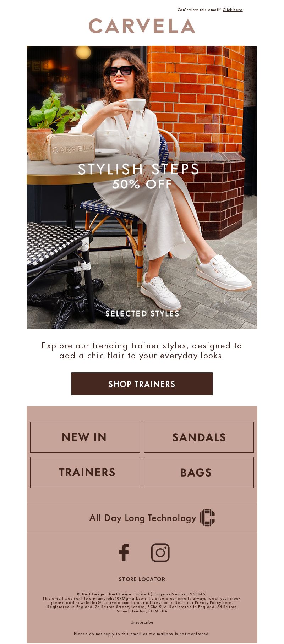Click the Carvela handbag in the photo
Screen dimensions: 284x644
(70, 148)
